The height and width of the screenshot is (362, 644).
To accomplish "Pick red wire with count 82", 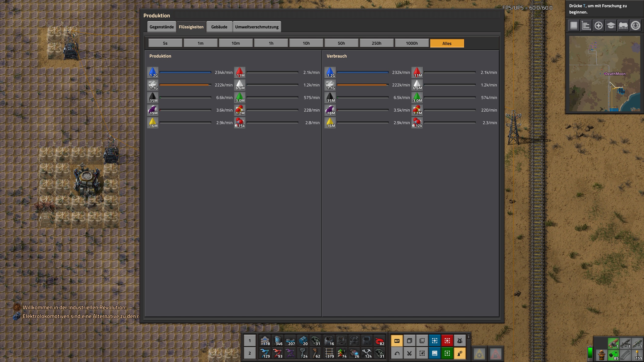I will pyautogui.click(x=379, y=341).
